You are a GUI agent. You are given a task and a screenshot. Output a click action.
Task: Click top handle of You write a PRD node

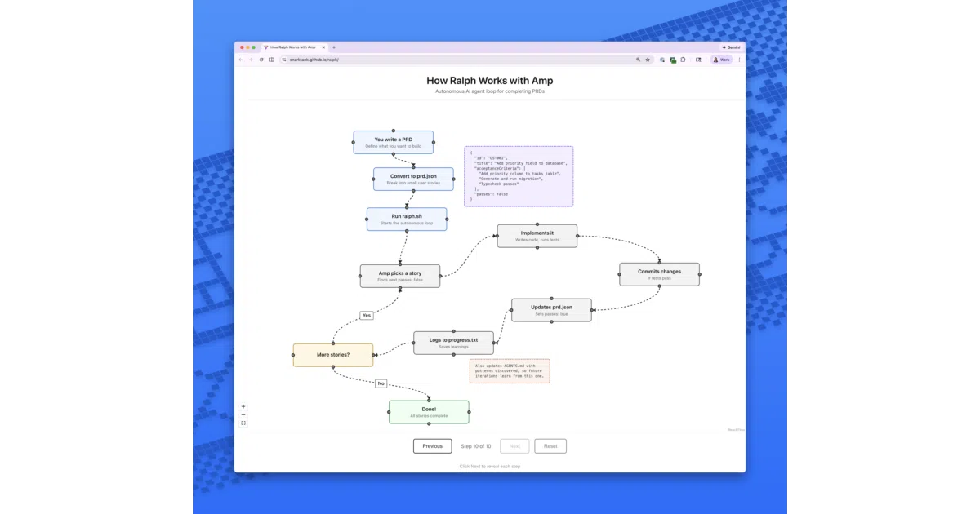point(394,131)
